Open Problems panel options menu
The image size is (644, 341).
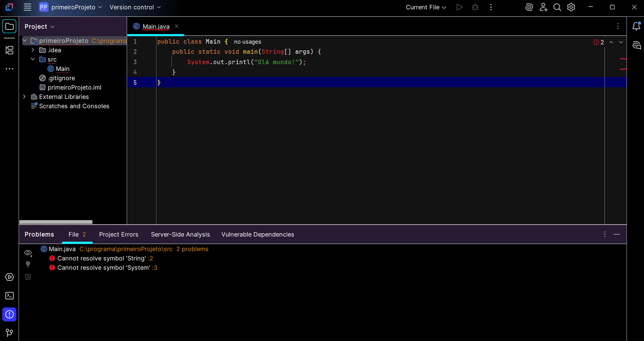[605, 234]
